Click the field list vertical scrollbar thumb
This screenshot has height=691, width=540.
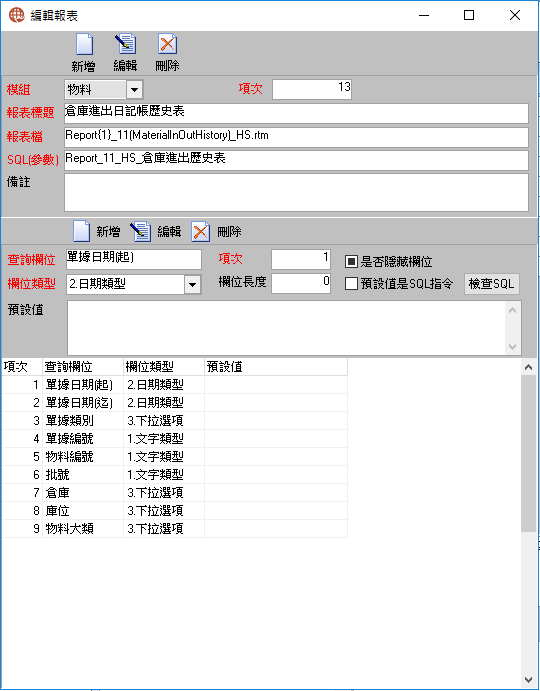pos(529,453)
